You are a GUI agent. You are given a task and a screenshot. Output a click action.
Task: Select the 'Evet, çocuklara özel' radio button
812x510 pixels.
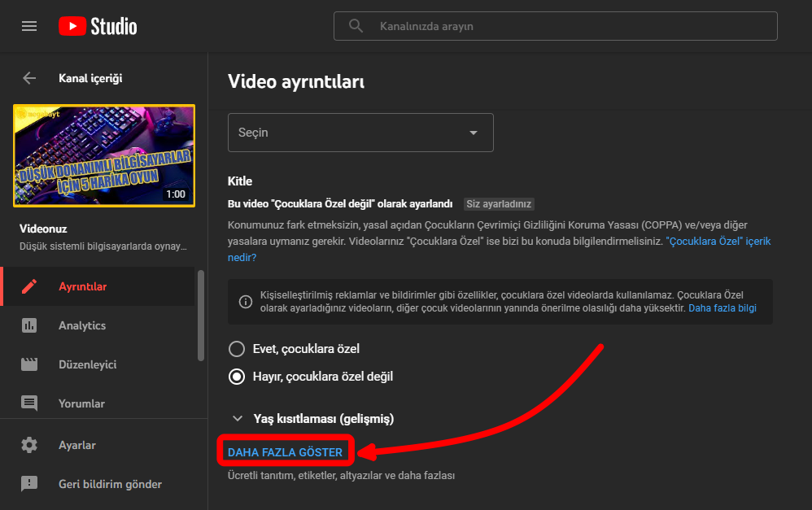tap(237, 348)
